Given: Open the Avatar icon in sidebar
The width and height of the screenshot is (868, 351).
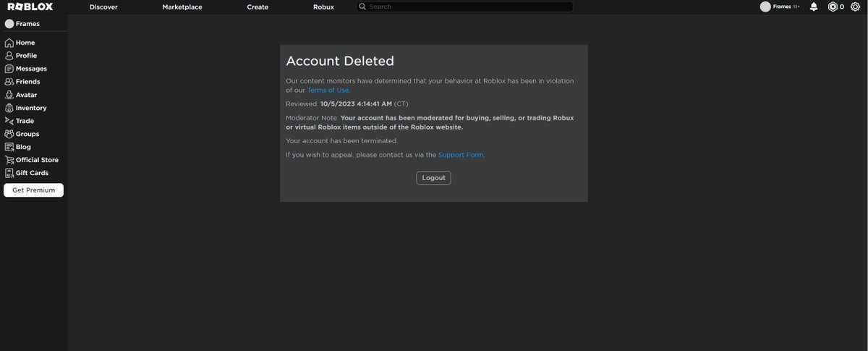Looking at the screenshot, I should [9, 95].
